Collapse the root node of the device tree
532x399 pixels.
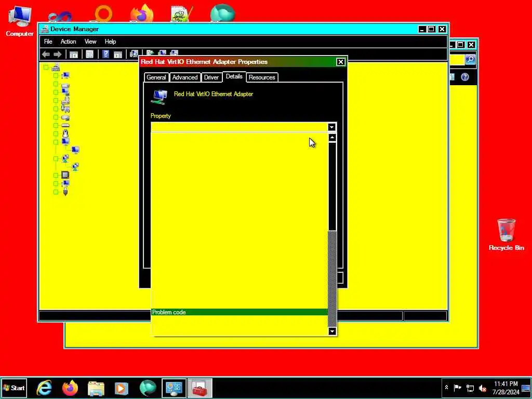coord(46,67)
